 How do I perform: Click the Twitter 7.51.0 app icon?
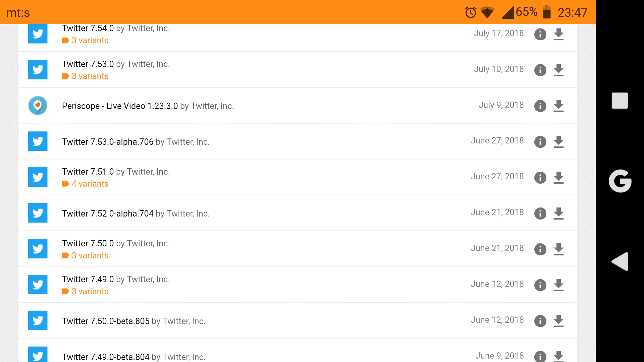click(38, 177)
